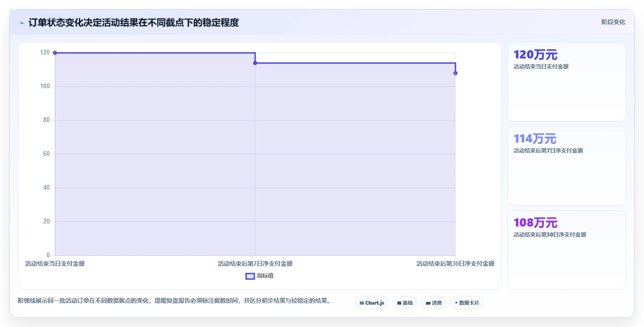The width and height of the screenshot is (644, 327).
Task: Click the y-axis value 0
Action: click(x=48, y=255)
